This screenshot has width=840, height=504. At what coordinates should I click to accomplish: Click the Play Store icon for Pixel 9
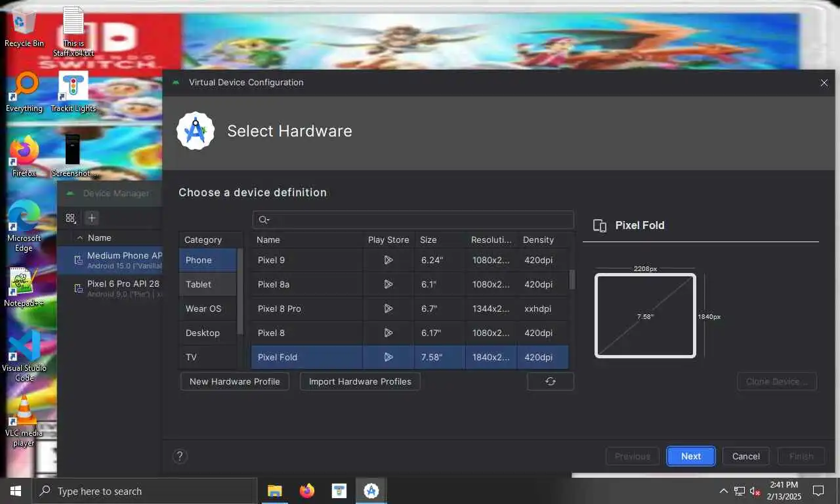388,260
